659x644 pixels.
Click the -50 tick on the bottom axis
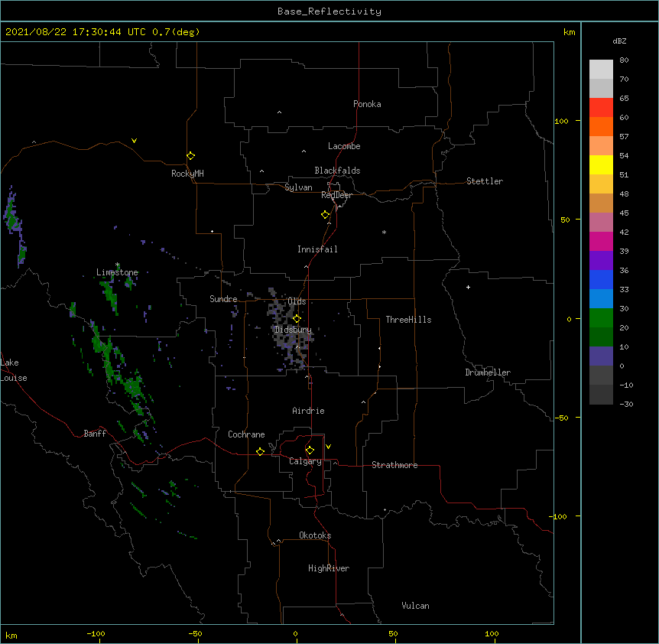pyautogui.click(x=195, y=633)
